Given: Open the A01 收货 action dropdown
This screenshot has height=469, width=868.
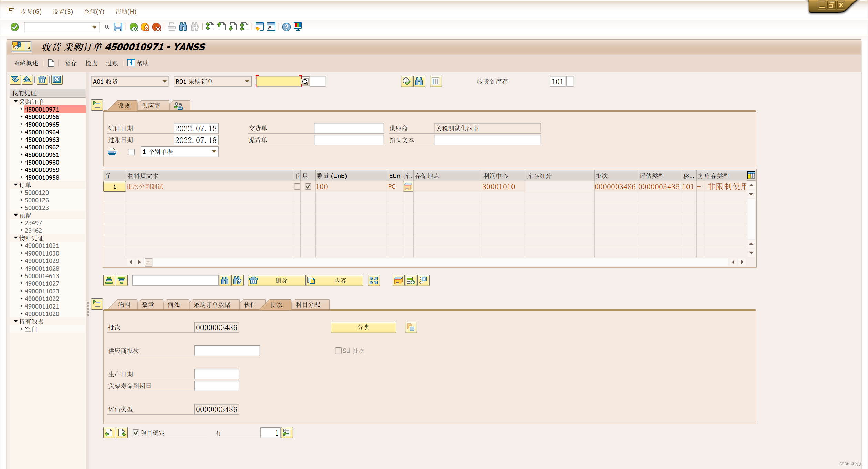Looking at the screenshot, I should pyautogui.click(x=164, y=82).
